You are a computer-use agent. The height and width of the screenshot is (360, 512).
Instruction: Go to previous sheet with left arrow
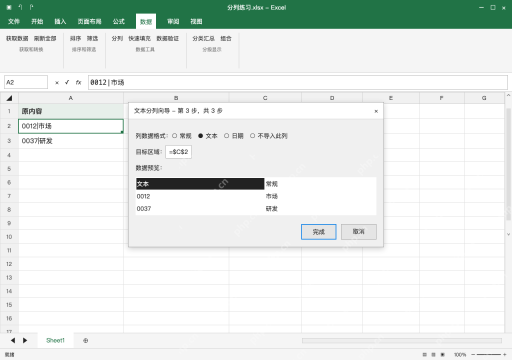pyautogui.click(x=13, y=340)
